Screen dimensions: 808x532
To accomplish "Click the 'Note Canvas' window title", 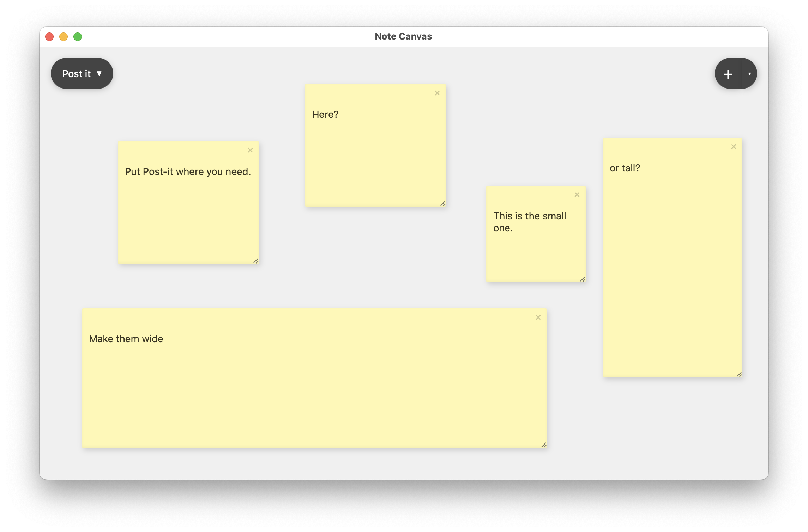I will pyautogui.click(x=403, y=36).
